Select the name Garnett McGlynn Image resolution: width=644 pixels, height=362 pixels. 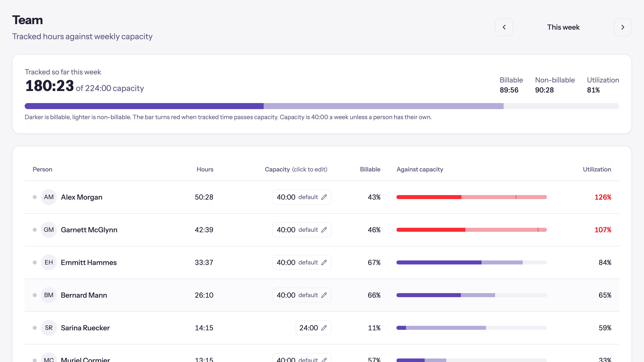point(89,230)
